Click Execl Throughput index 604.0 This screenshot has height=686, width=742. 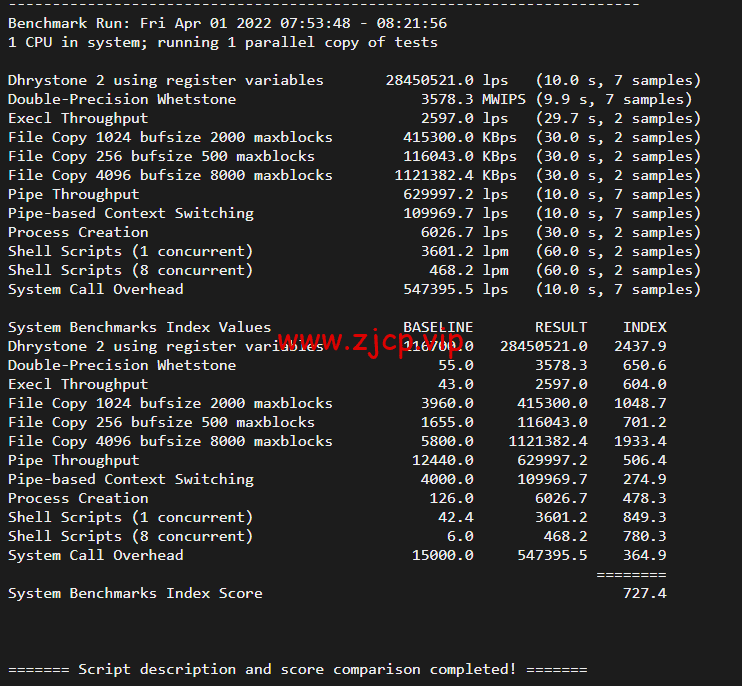(645, 384)
